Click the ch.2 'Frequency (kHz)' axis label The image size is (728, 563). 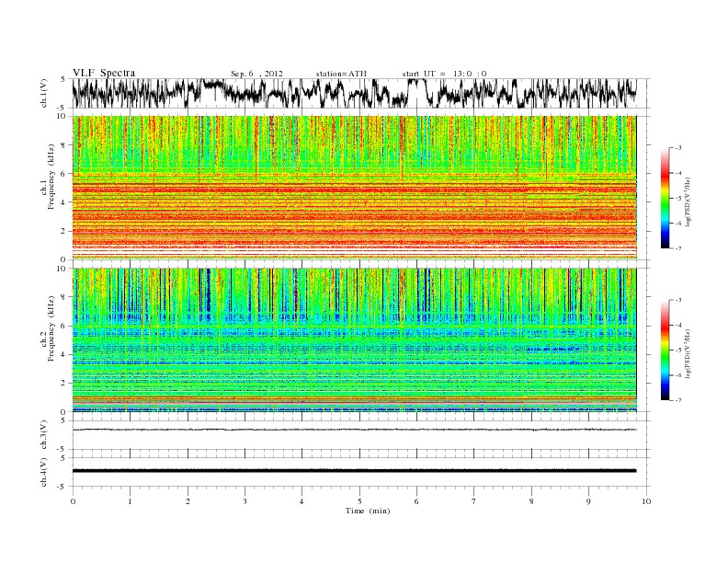coord(51,328)
